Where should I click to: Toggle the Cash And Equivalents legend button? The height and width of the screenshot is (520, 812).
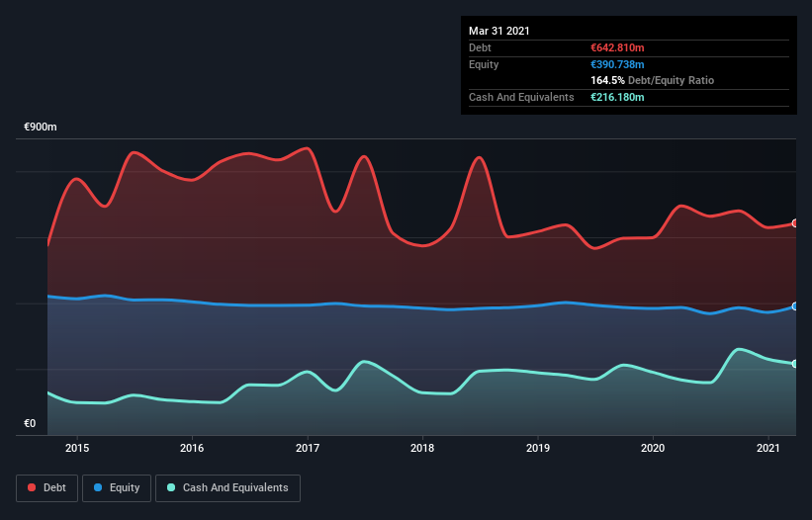point(227,488)
